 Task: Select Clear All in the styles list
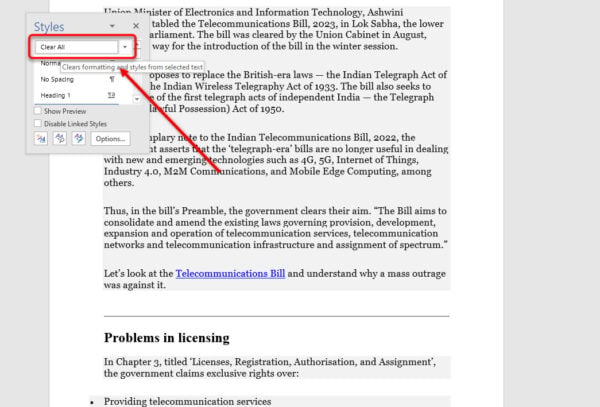pos(72,47)
